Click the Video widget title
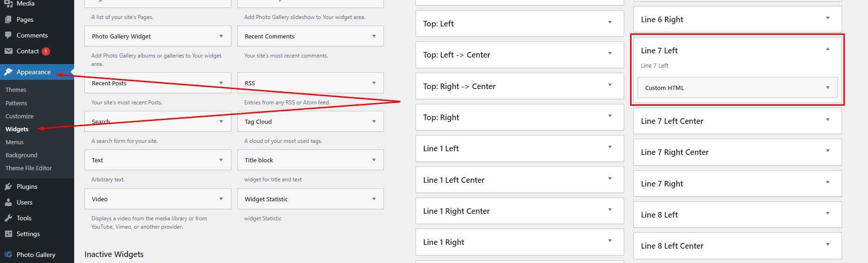The image size is (868, 263). tap(100, 199)
